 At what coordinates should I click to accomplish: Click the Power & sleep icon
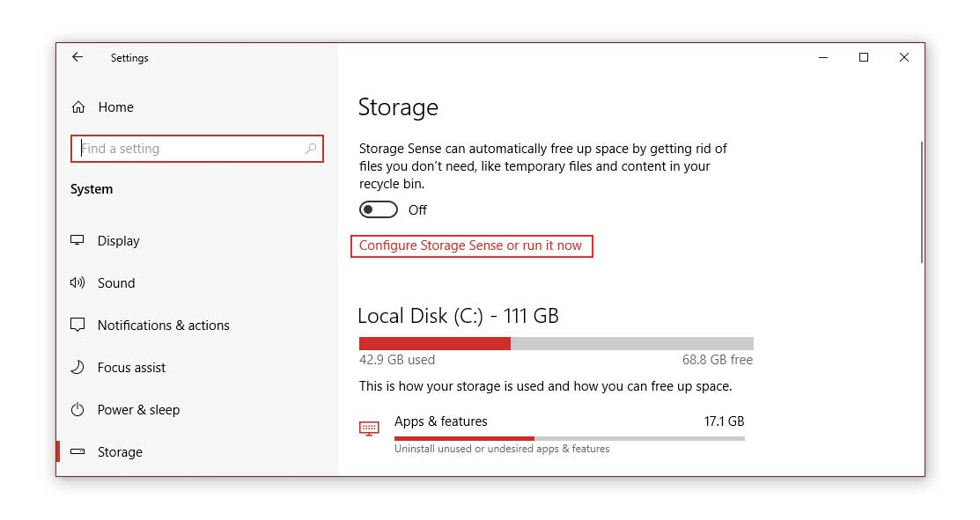click(x=77, y=409)
